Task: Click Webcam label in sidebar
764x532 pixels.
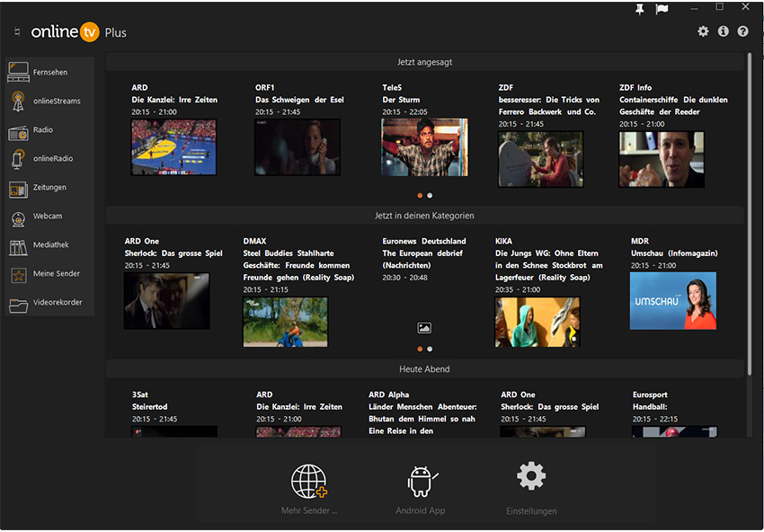Action: pyautogui.click(x=48, y=216)
